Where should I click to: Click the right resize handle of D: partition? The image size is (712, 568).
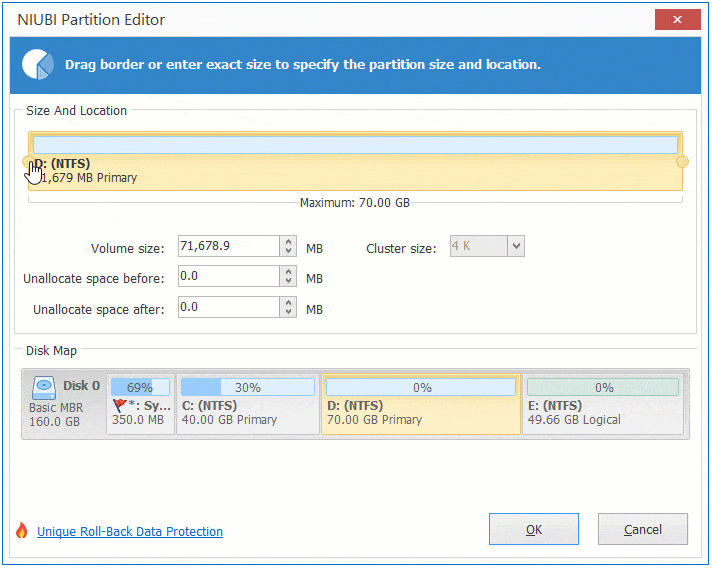pos(682,162)
